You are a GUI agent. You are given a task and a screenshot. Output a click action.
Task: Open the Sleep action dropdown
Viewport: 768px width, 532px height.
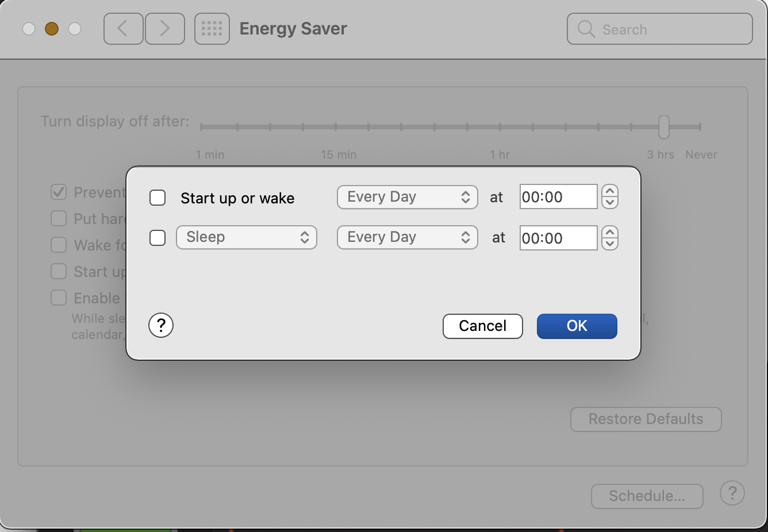(247, 237)
